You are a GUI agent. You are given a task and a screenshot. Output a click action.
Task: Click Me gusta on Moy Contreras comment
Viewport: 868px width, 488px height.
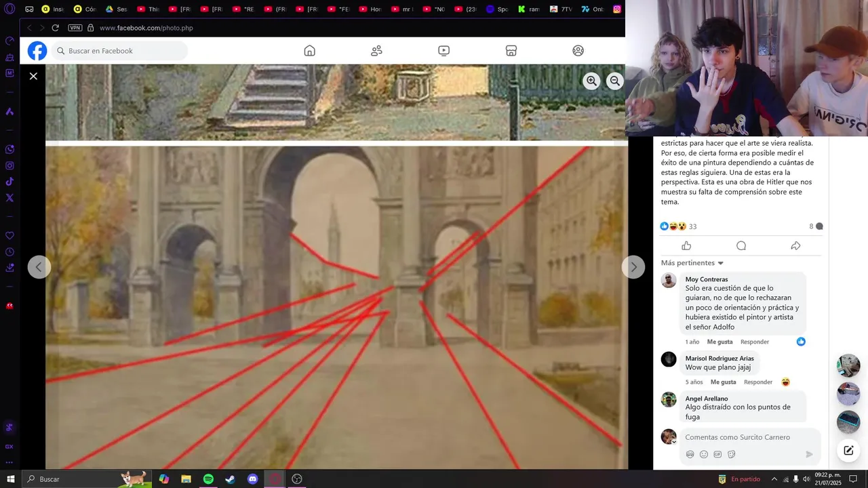pos(719,342)
